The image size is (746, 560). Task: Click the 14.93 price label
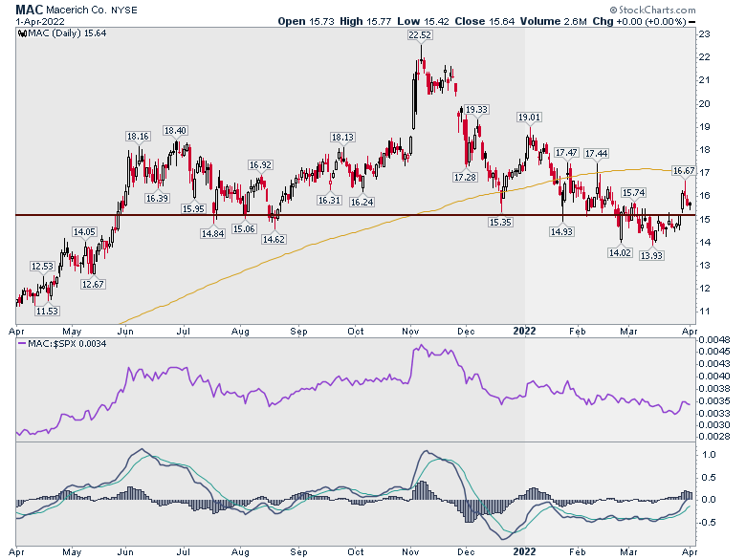click(x=561, y=231)
